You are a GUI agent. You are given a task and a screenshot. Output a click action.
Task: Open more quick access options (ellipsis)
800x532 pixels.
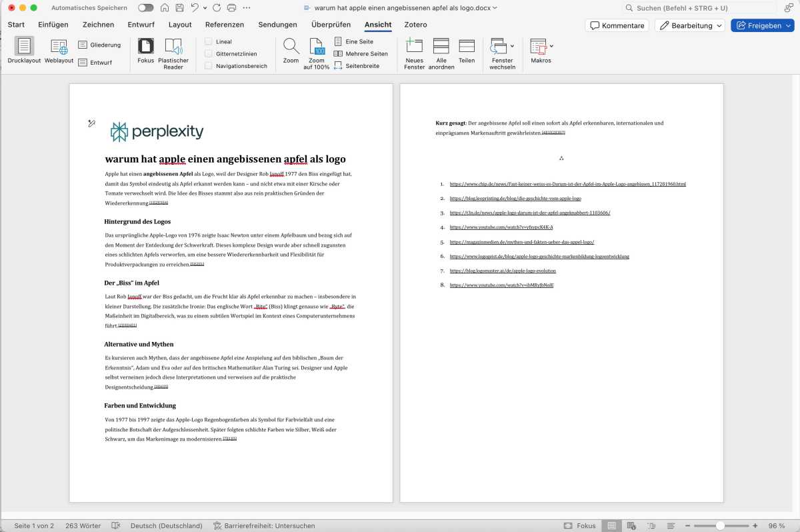coord(247,8)
